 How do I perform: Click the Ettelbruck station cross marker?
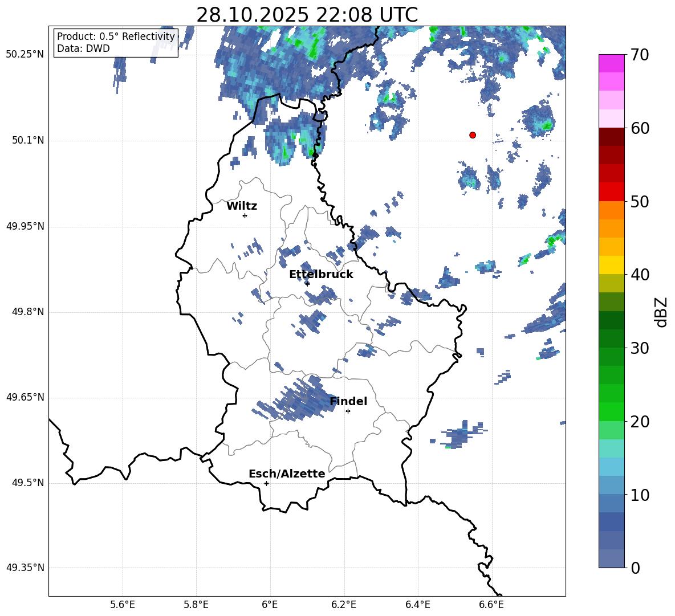pyautogui.click(x=307, y=283)
